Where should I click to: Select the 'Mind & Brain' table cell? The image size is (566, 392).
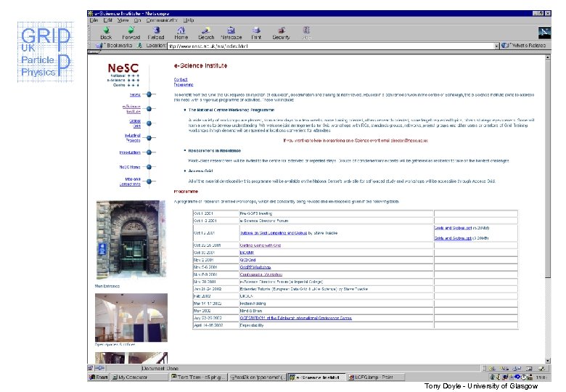click(x=336, y=311)
